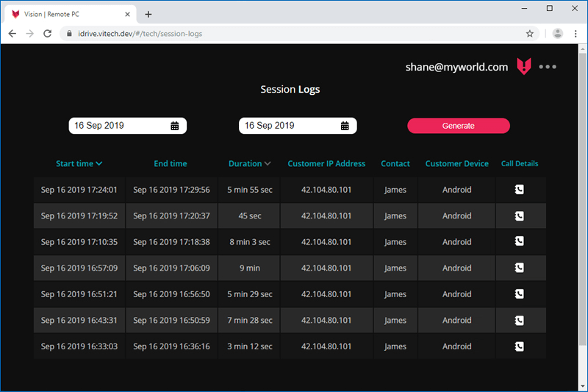Open call details for the 17:19:52 session
The width and height of the screenshot is (588, 392).
point(519,216)
